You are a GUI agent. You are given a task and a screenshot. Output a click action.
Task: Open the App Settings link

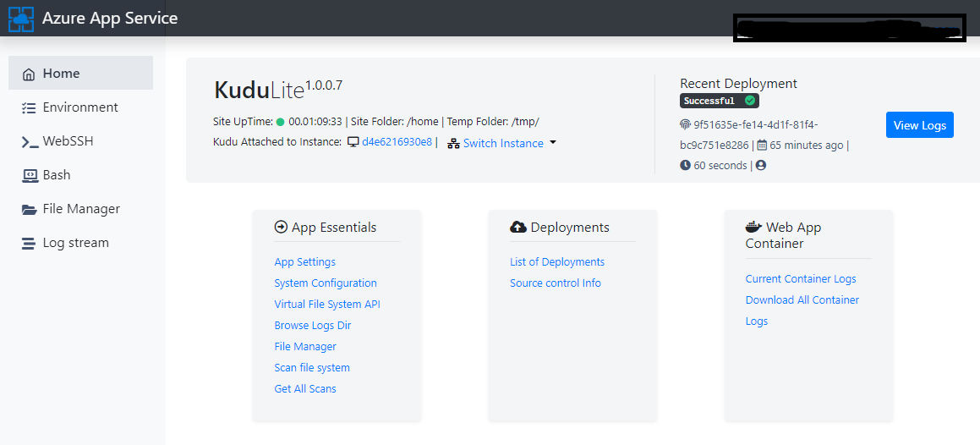(305, 262)
